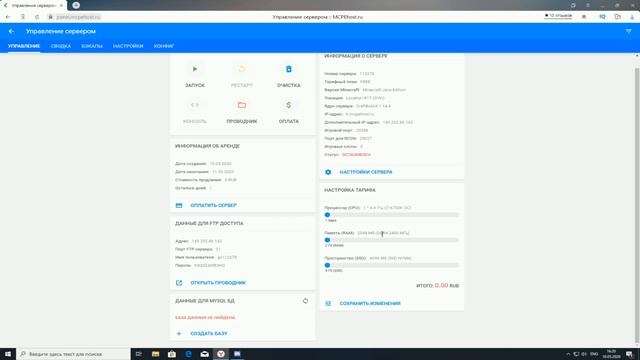
Task: Open a new browser tab with the plus button
Action: [x=76, y=5]
